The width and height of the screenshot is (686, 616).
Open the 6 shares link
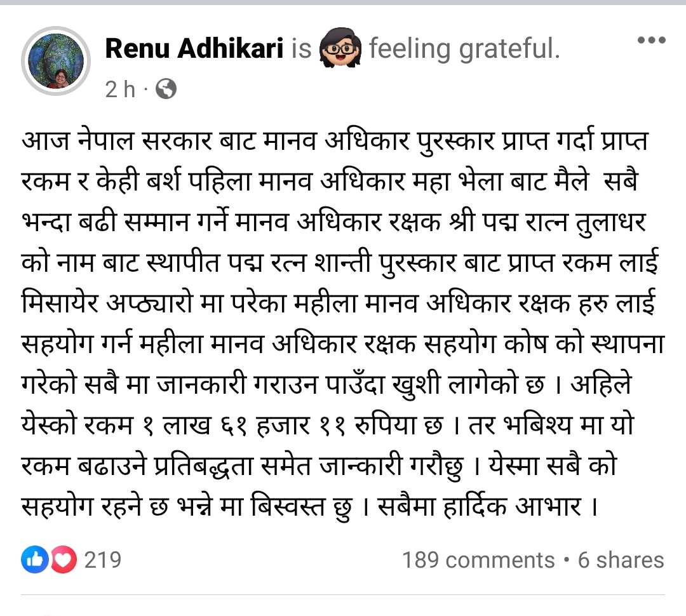[x=621, y=561]
